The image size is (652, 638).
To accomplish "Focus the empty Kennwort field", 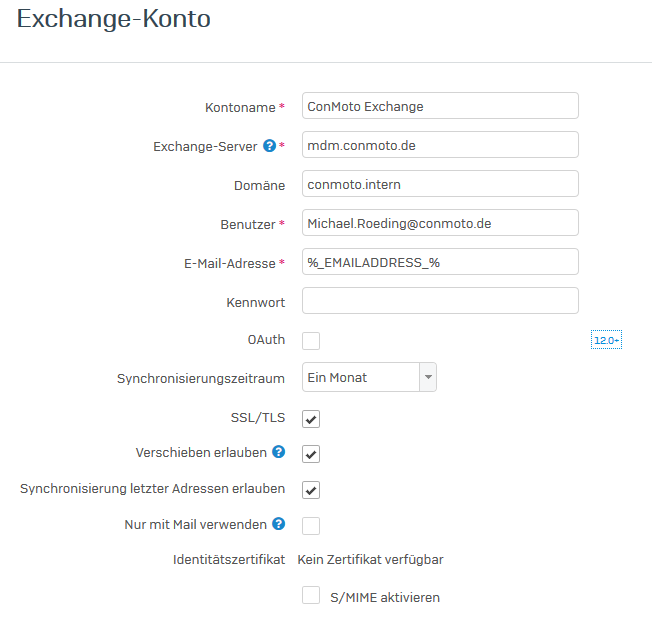I will 440,300.
